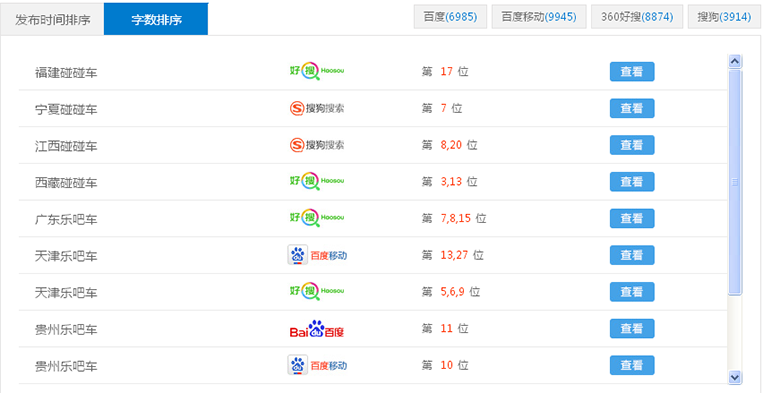
Task: Click the Baidu logo in 贵州乐吧车 row
Action: point(317,329)
